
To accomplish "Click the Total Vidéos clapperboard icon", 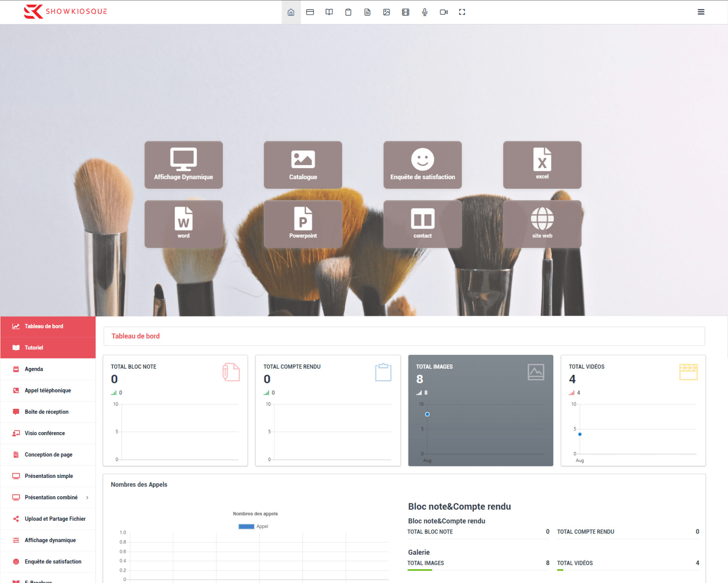I will (688, 372).
